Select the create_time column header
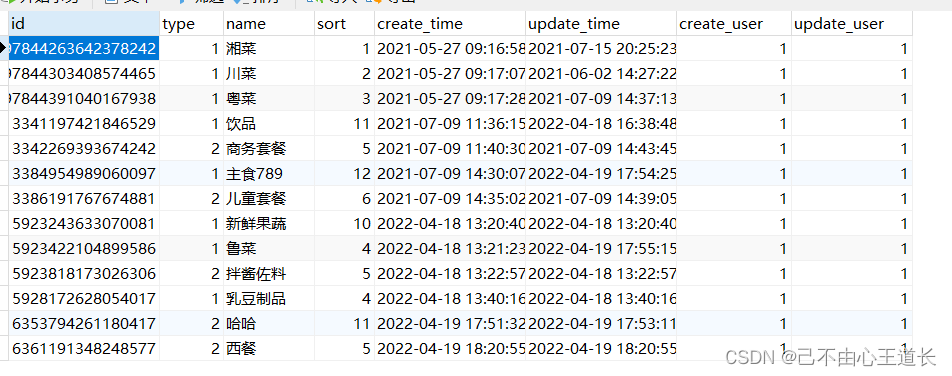This screenshot has height=376, width=952. click(x=450, y=24)
